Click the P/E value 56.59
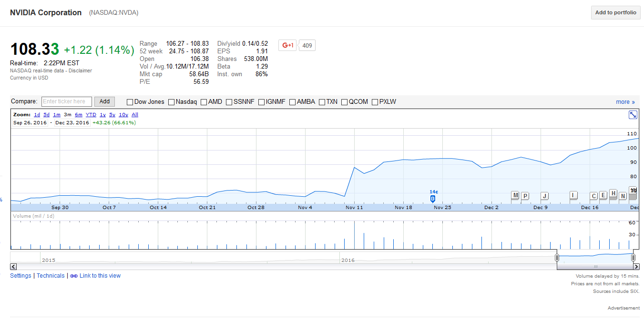 tap(201, 81)
